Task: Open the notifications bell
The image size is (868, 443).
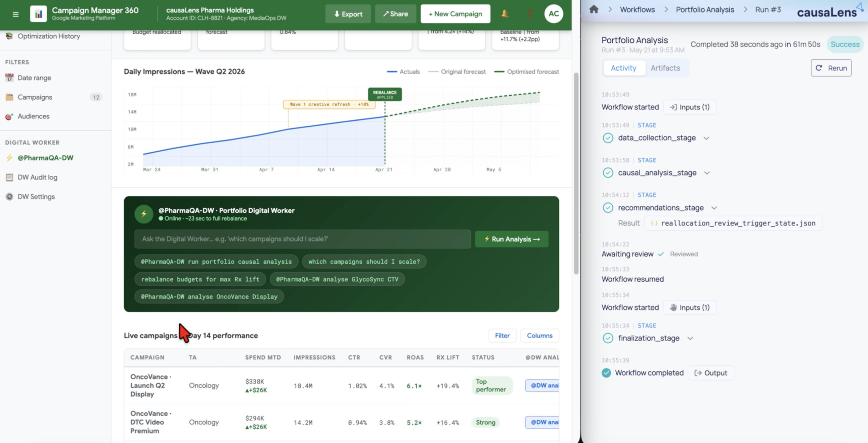Action: 505,14
